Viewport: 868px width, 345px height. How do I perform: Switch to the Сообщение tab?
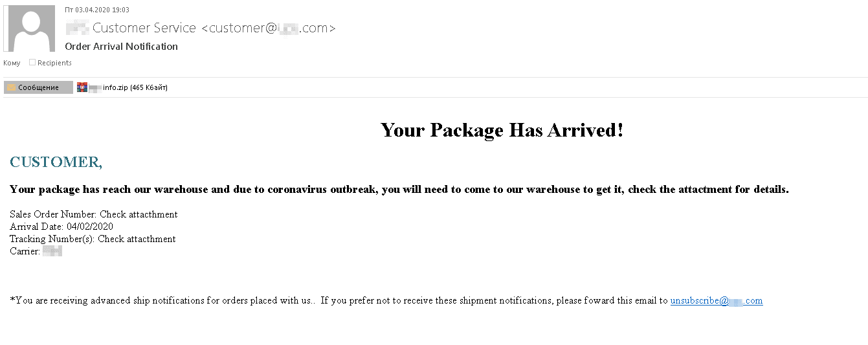pos(38,87)
